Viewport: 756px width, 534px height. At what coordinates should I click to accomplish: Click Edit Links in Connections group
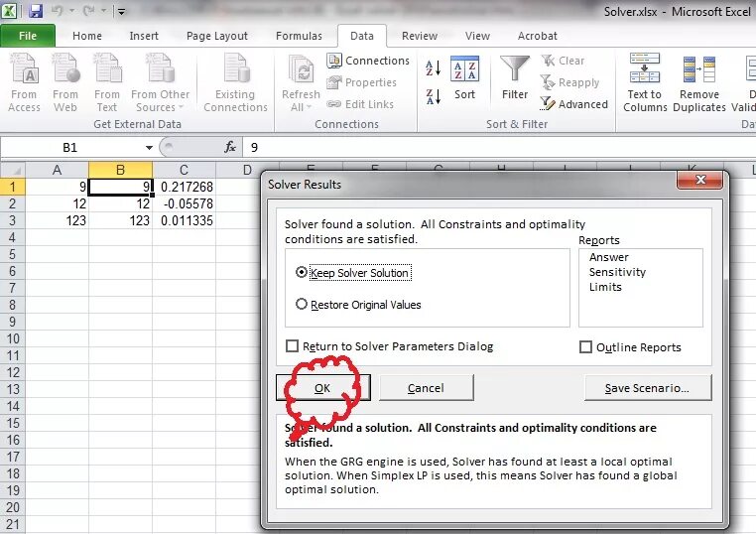tap(360, 104)
